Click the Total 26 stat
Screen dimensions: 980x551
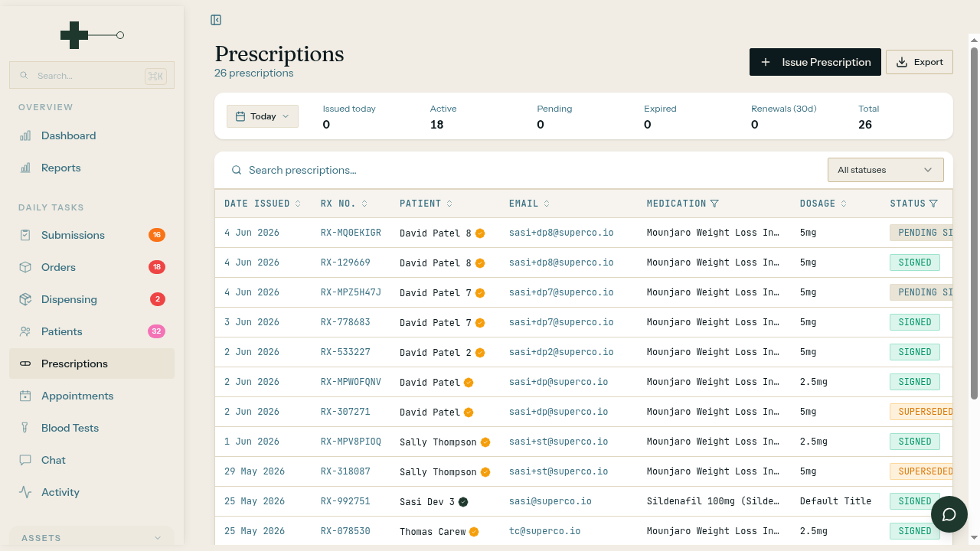click(869, 117)
